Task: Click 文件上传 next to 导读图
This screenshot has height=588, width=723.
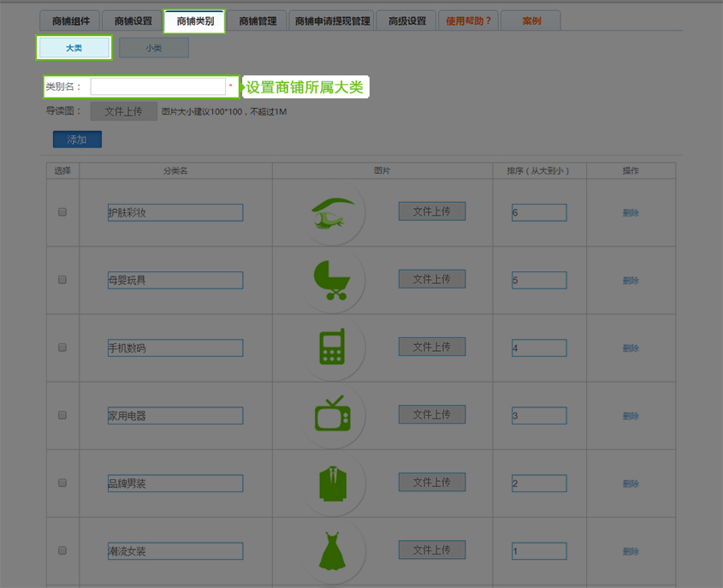Action: 123,111
